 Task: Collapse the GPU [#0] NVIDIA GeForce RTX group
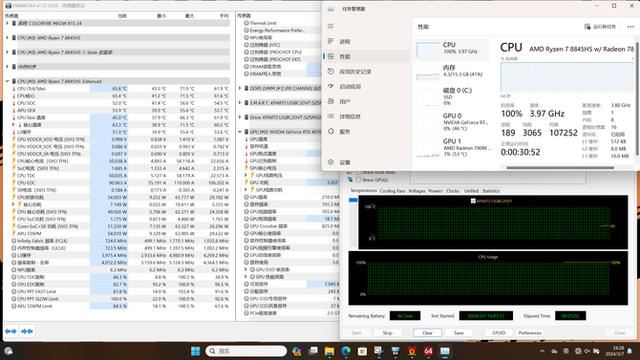(x=240, y=131)
